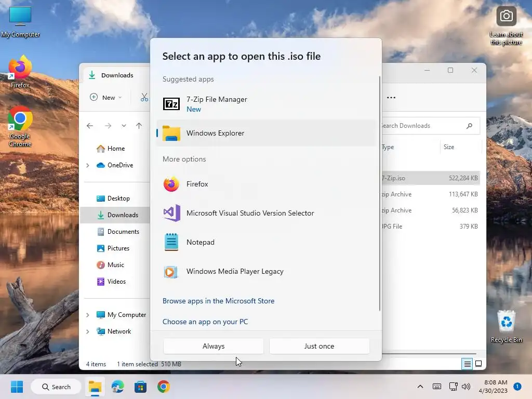Click the Downloads tab title in Explorer

tap(117, 75)
